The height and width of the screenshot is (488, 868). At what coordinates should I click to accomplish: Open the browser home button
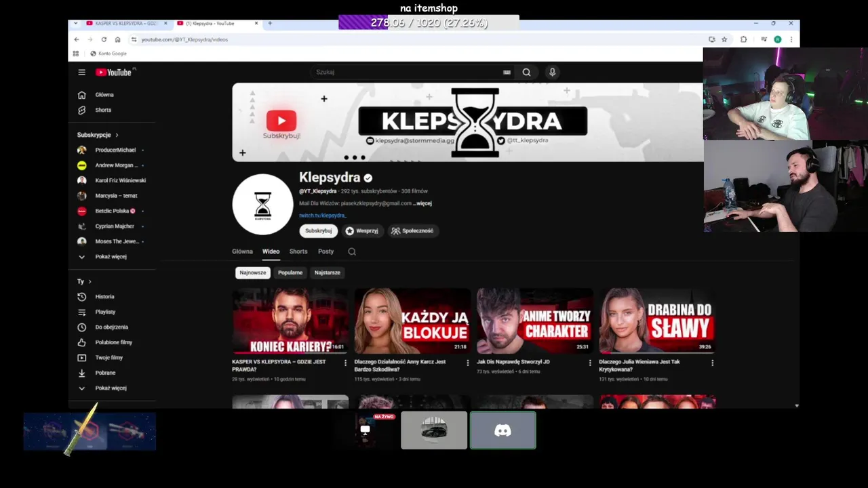click(x=118, y=39)
